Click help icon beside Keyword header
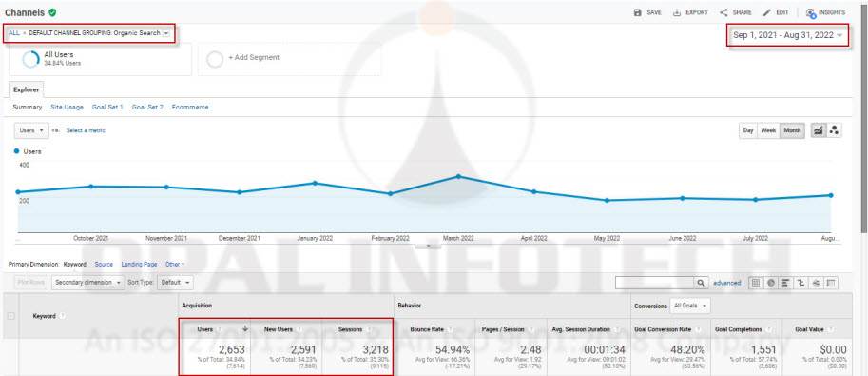This screenshot has width=868, height=376. point(63,315)
